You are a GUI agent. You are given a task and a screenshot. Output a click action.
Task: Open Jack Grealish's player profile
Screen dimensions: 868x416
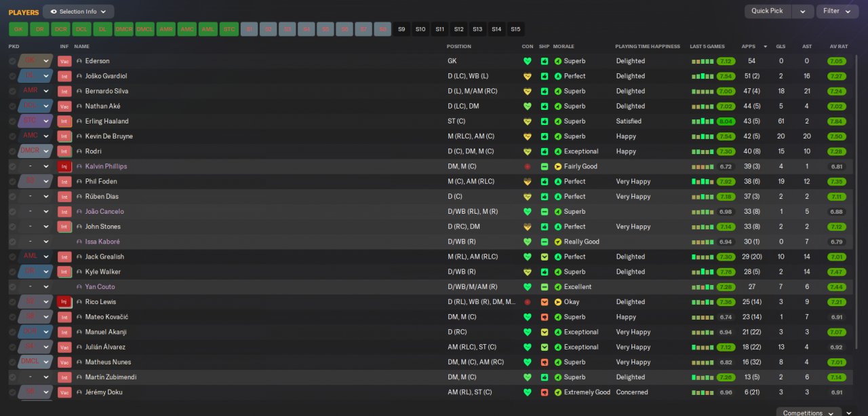tap(104, 257)
